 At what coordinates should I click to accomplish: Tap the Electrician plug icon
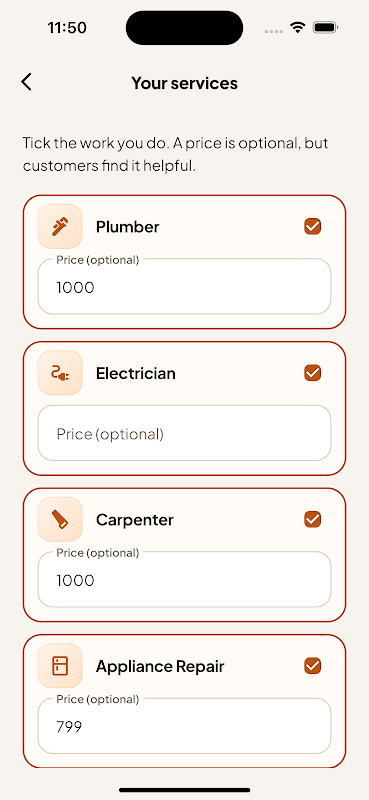click(x=60, y=373)
